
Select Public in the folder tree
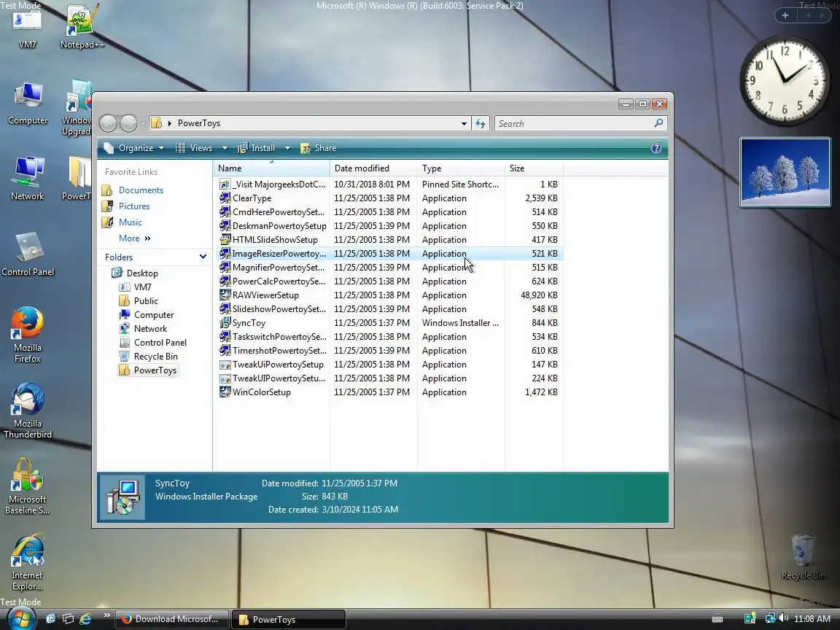pyautogui.click(x=146, y=301)
